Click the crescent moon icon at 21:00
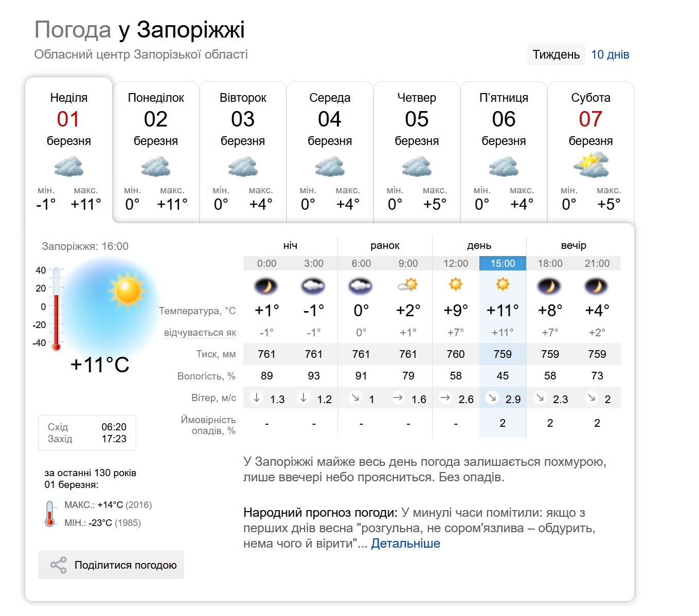Image resolution: width=699 pixels, height=616 pixels. pyautogui.click(x=597, y=286)
